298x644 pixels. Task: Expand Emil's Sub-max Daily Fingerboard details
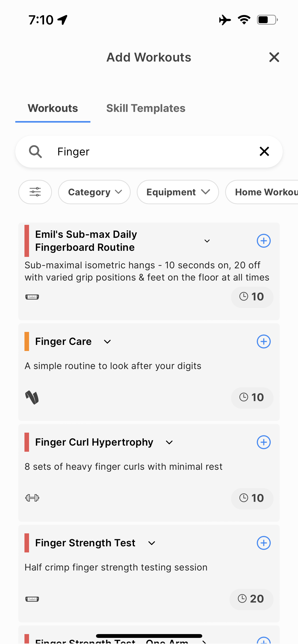207,241
